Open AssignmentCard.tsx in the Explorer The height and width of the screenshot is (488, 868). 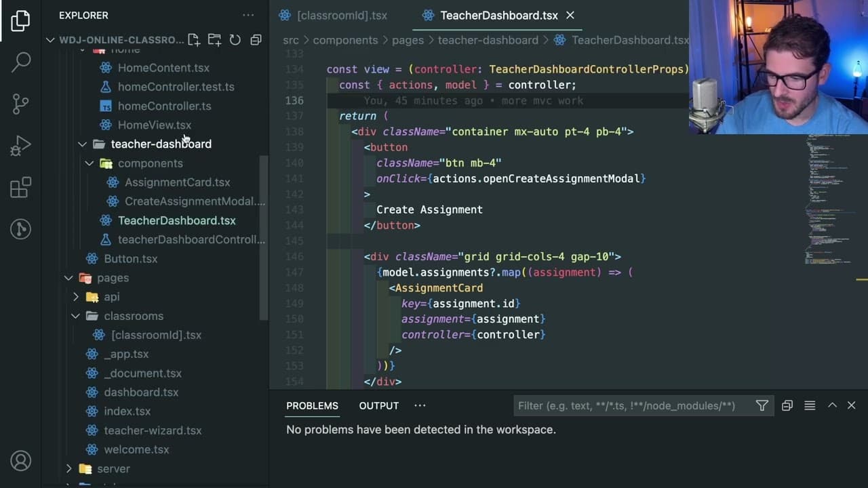(177, 182)
